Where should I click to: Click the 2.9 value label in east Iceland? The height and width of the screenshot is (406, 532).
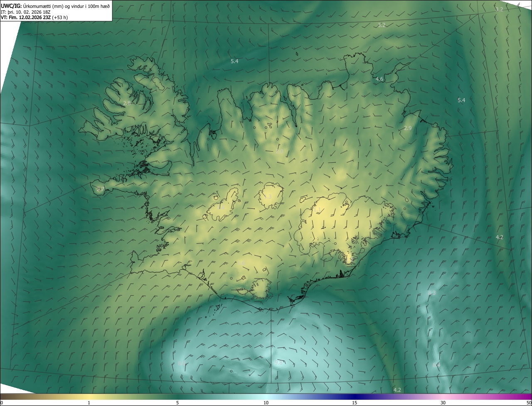coord(408,128)
